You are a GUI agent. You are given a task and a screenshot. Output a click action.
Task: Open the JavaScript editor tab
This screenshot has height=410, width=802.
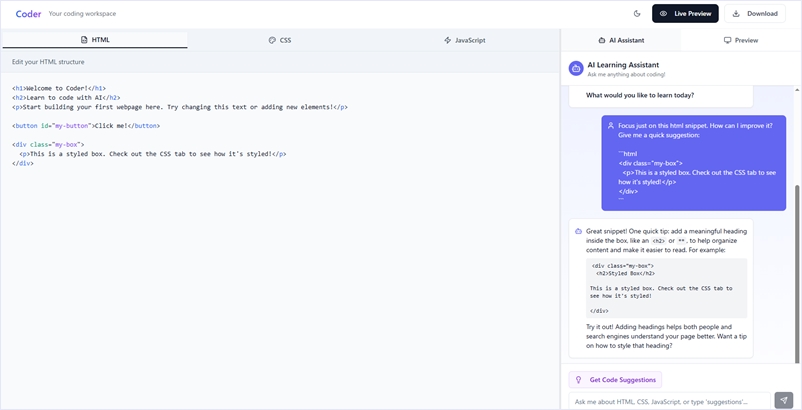[x=464, y=40]
